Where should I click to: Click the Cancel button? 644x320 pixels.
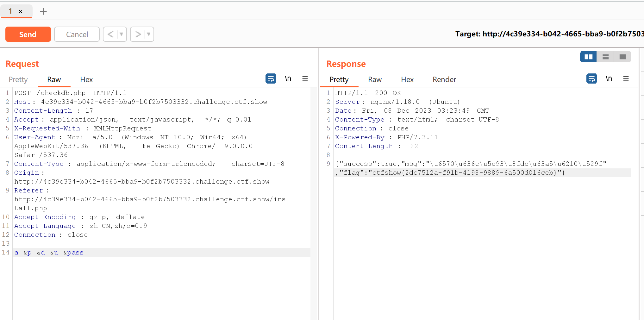click(77, 34)
